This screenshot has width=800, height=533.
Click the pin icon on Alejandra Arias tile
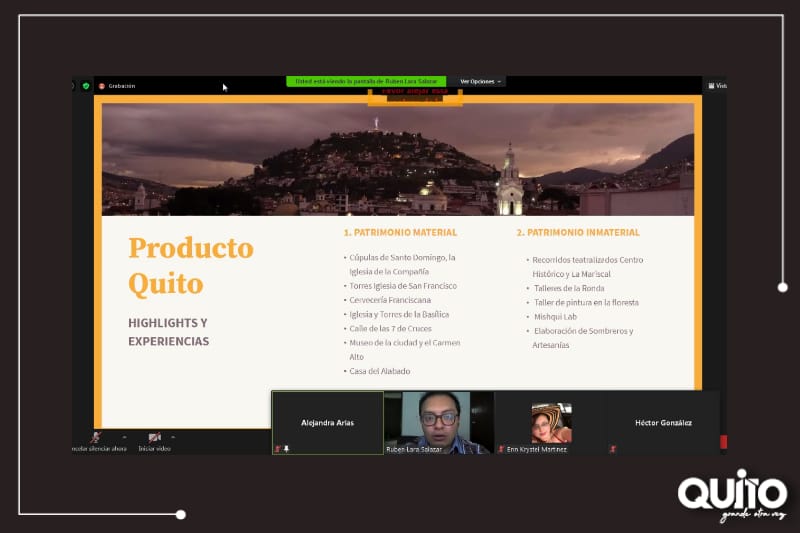point(286,449)
